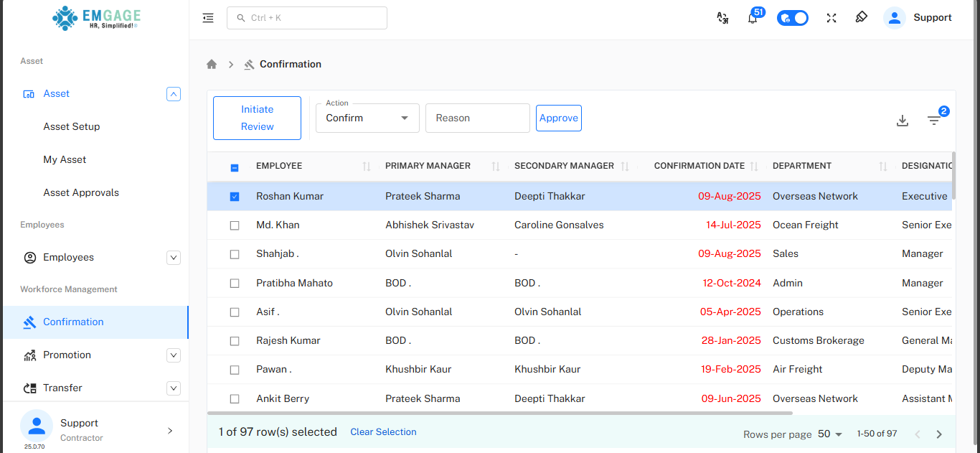Download the confirmation list
Viewport: 980px width, 453px height.
coord(903,121)
